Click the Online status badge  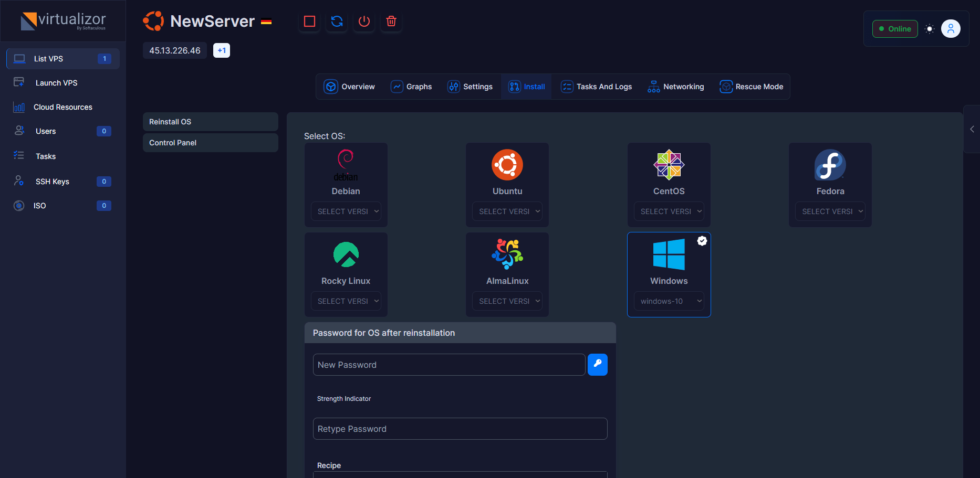coord(895,29)
